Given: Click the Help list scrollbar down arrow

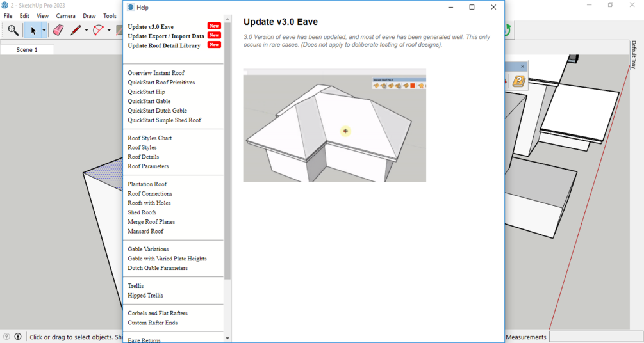Looking at the screenshot, I should click(x=228, y=339).
